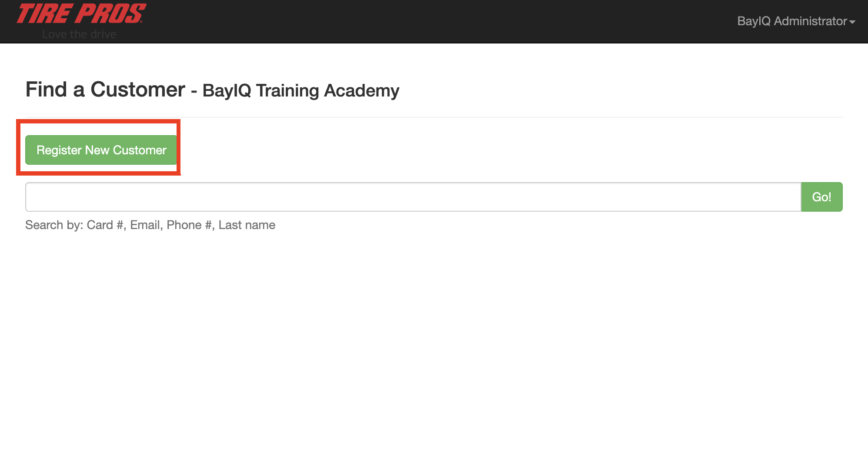Image resolution: width=868 pixels, height=472 pixels.
Task: Click the blank white page area below search
Action: point(434,348)
